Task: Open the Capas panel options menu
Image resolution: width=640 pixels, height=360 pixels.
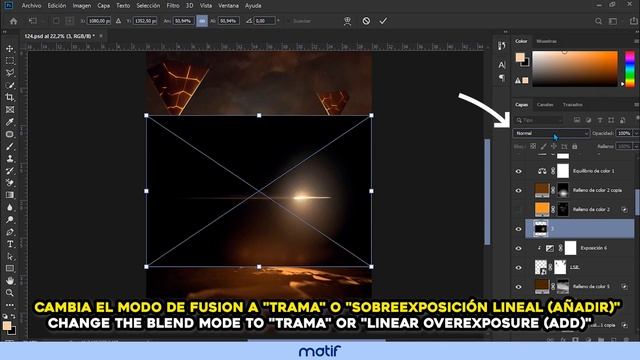Action: 636,105
